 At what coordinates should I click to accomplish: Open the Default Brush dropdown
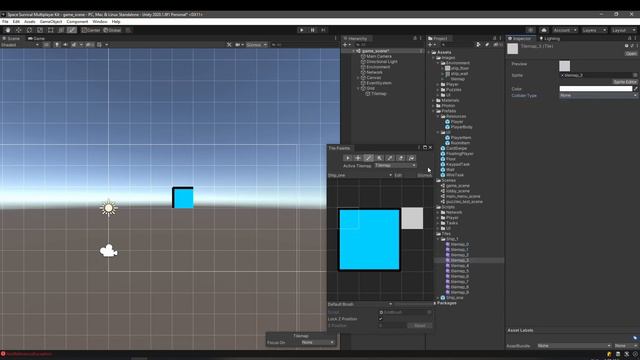360,304
